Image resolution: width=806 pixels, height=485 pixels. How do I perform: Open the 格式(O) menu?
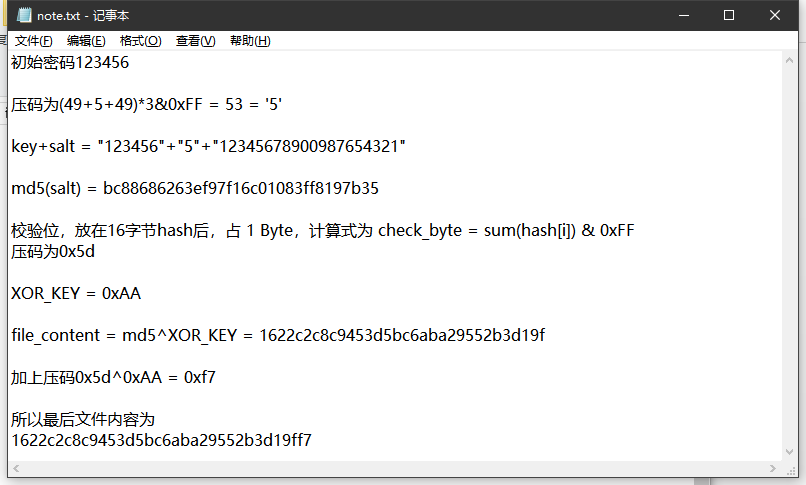pos(140,41)
